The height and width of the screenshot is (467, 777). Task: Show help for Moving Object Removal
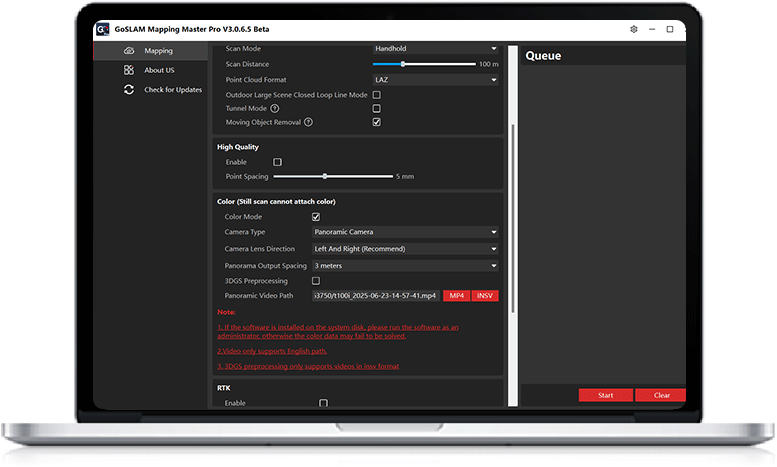308,122
